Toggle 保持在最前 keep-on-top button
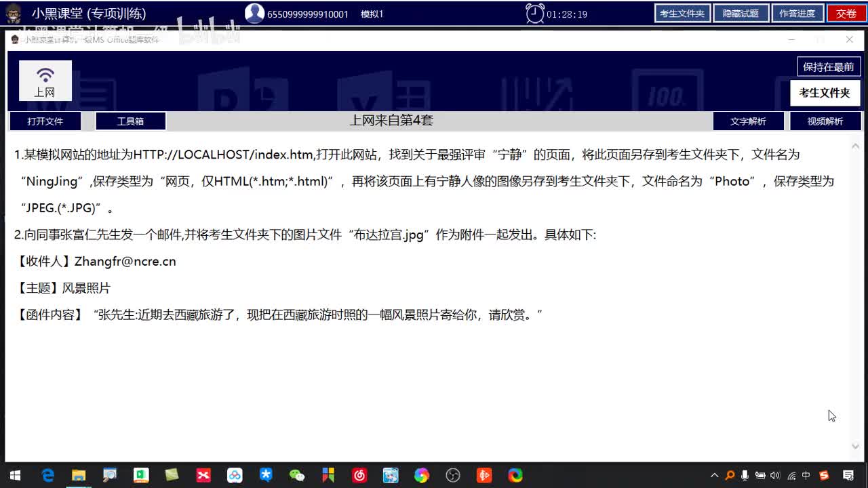The height and width of the screenshot is (488, 868). point(829,66)
